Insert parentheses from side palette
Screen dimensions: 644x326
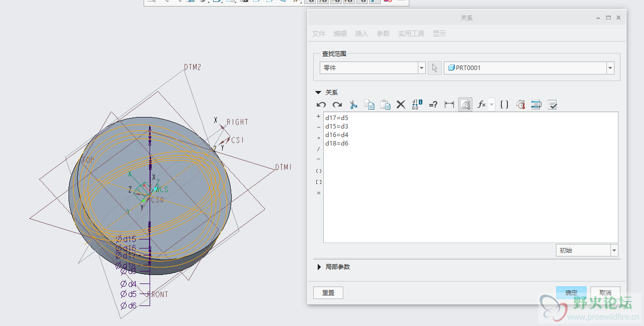click(319, 171)
